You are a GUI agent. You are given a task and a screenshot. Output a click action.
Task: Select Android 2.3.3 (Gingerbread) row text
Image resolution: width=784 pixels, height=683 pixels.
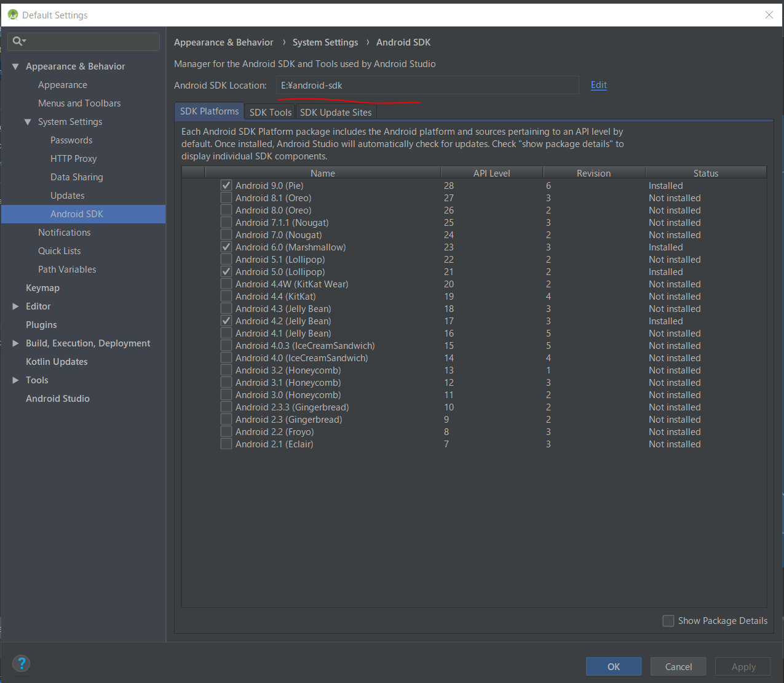point(292,407)
